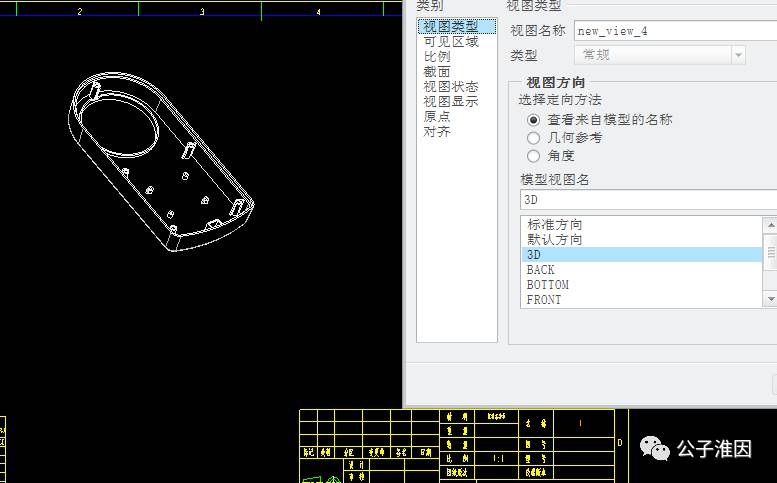This screenshot has width=777, height=483.
Task: Choose 3D in model view list
Action: 642,255
